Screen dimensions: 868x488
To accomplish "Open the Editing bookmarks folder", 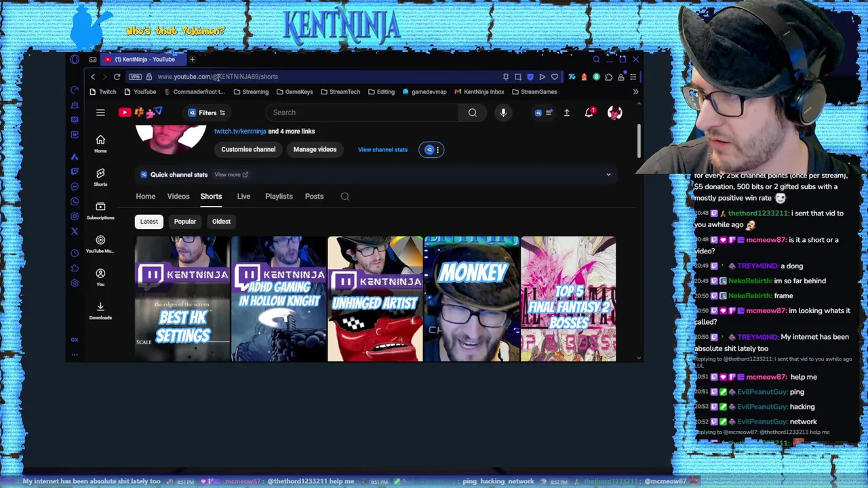I will pyautogui.click(x=381, y=91).
